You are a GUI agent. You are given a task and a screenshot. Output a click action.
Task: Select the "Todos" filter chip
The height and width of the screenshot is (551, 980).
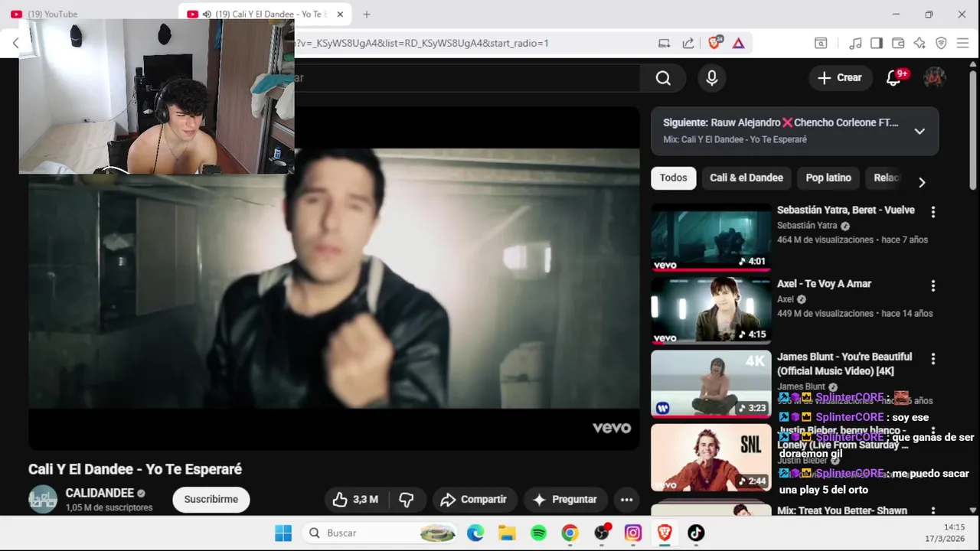(x=674, y=178)
